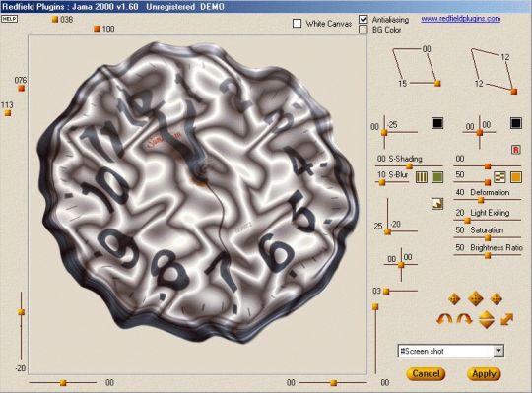This screenshot has height=393, width=532.
Task: Uncheck the Antialiasing checkbox
Action: click(363, 19)
